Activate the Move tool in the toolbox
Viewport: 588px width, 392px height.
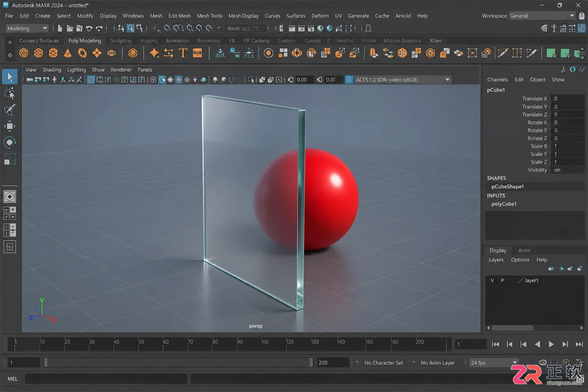click(10, 126)
